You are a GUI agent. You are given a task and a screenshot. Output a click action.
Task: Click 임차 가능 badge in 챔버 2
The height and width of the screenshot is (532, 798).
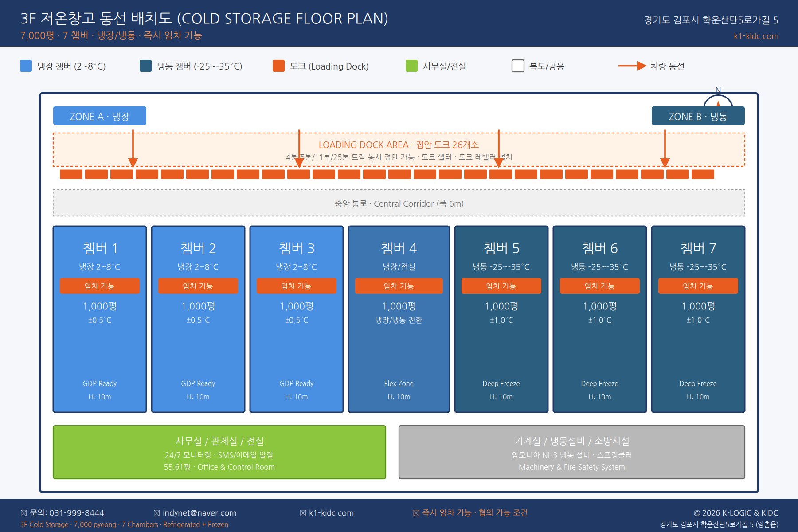[198, 286]
